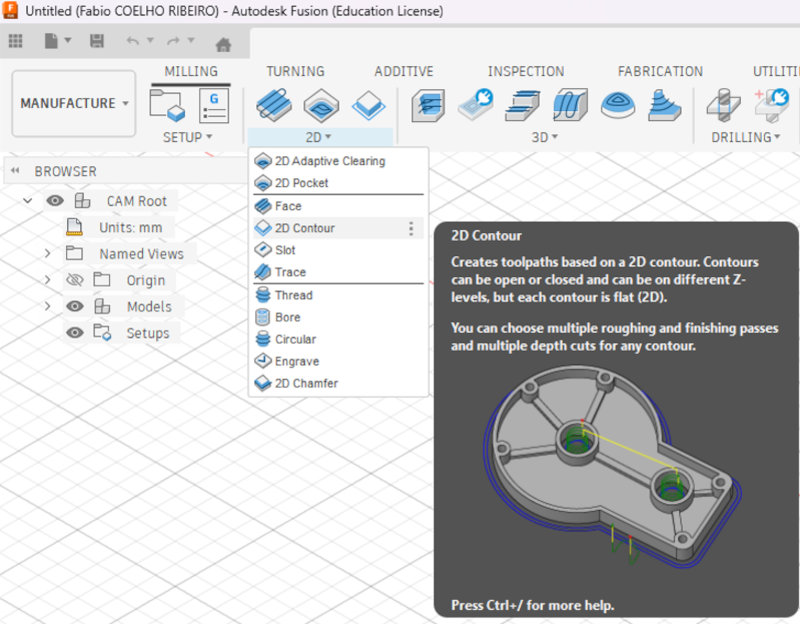Select the Named Views browser item

141,254
